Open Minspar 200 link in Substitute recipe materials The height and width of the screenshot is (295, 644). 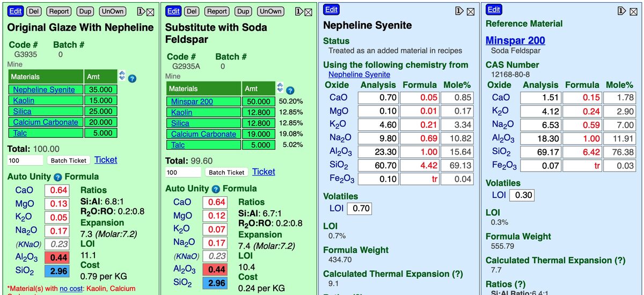coord(192,101)
